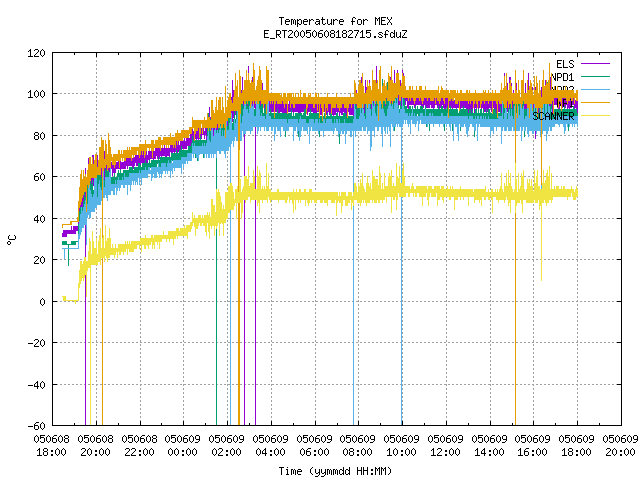Click the y-axis tick label '-20'
The height and width of the screenshot is (480, 640).
(x=36, y=343)
